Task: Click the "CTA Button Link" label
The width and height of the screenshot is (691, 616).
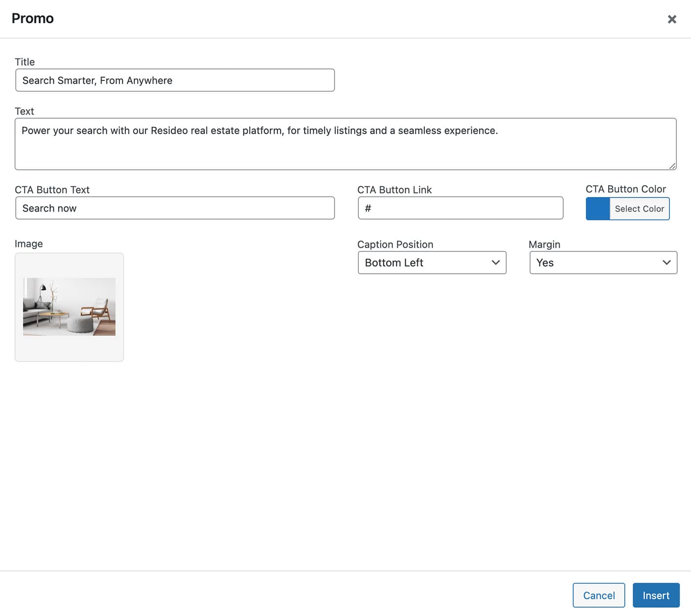Action: (394, 190)
